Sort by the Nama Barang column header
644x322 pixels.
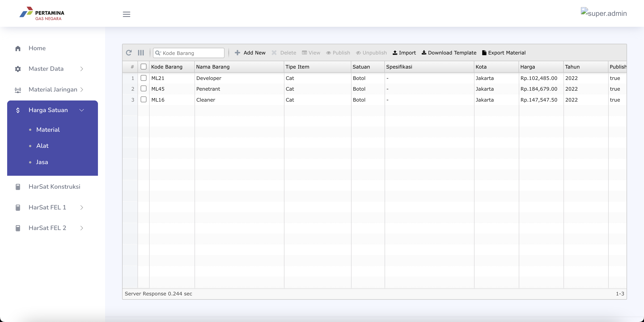pos(239,67)
